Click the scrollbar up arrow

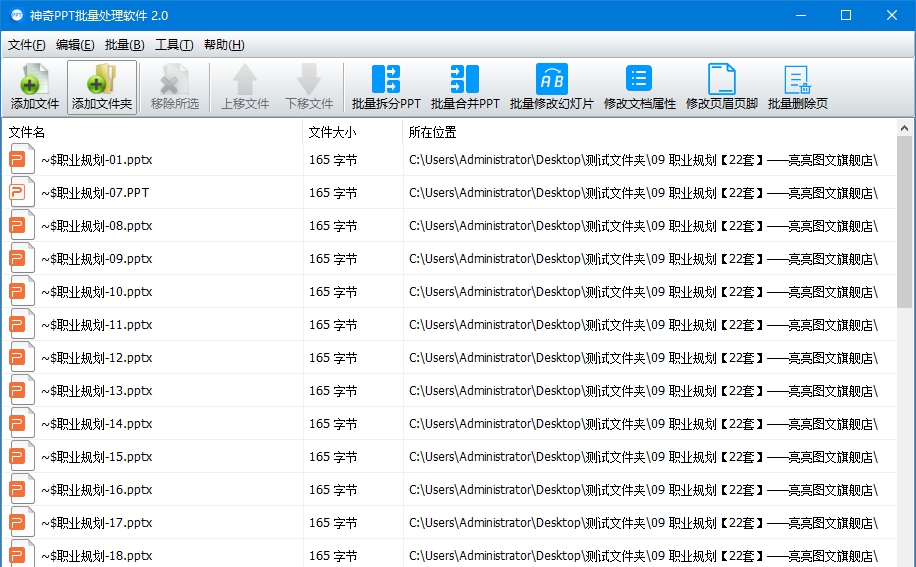click(x=904, y=128)
